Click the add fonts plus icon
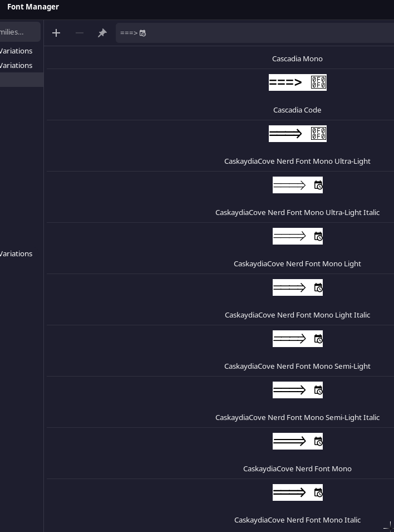This screenshot has height=532, width=394. pyautogui.click(x=56, y=33)
